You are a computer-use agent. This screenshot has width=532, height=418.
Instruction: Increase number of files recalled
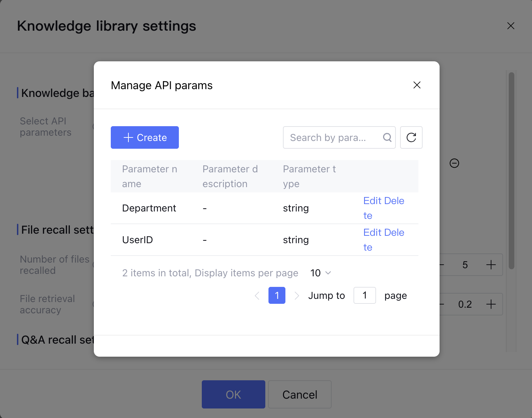491,265
